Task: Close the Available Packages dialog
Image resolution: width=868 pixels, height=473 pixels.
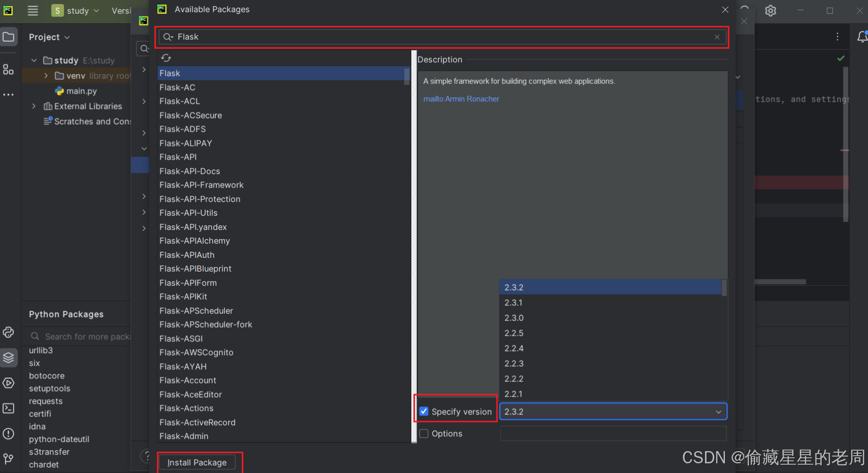Action: pos(725,10)
